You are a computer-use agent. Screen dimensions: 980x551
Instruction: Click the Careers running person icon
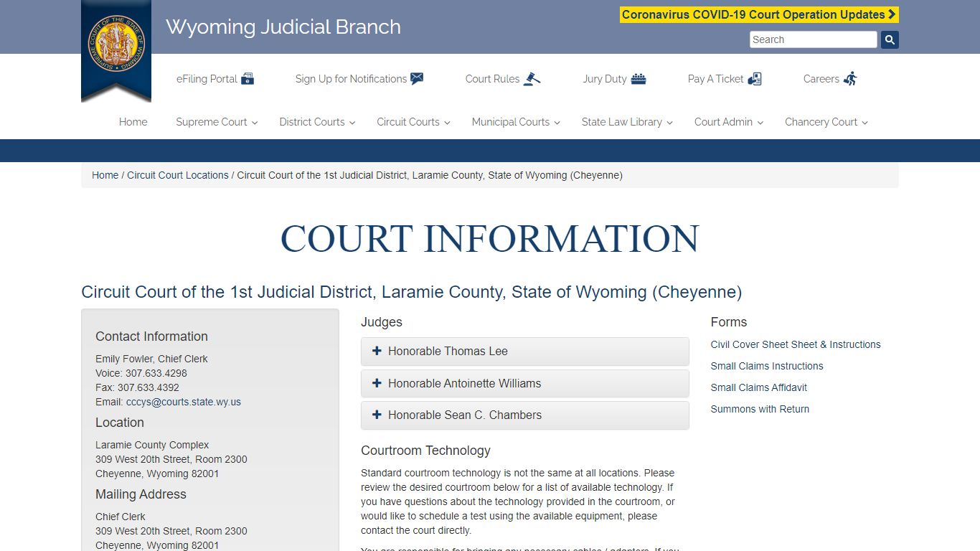click(x=850, y=79)
